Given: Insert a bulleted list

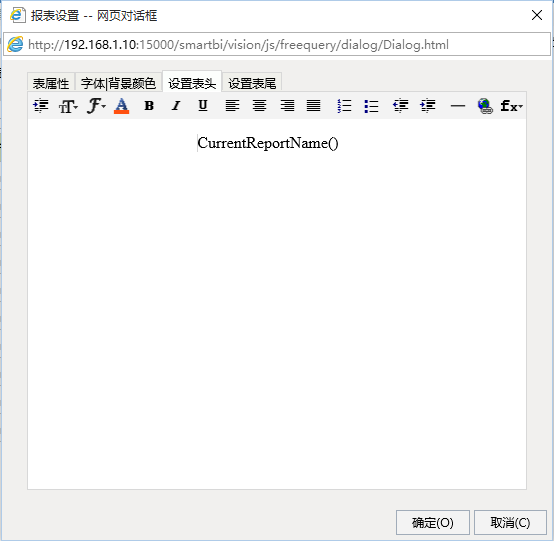Looking at the screenshot, I should click(371, 106).
